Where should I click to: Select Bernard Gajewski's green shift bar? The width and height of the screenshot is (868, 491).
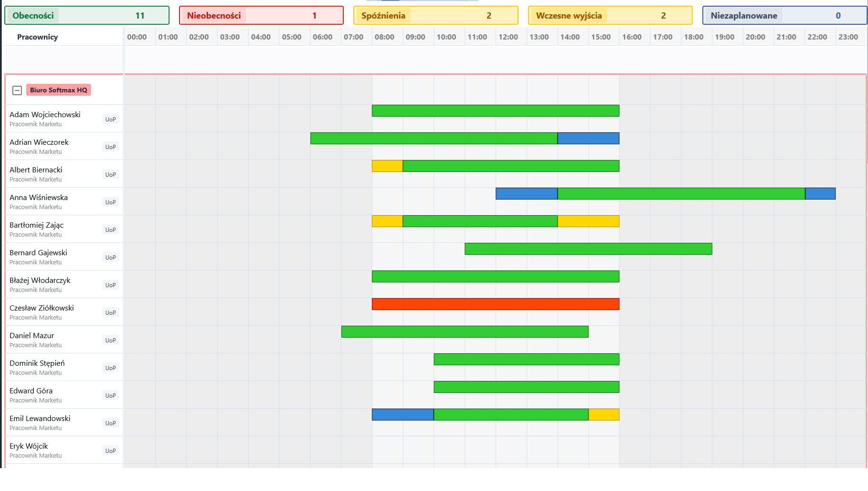pyautogui.click(x=589, y=249)
